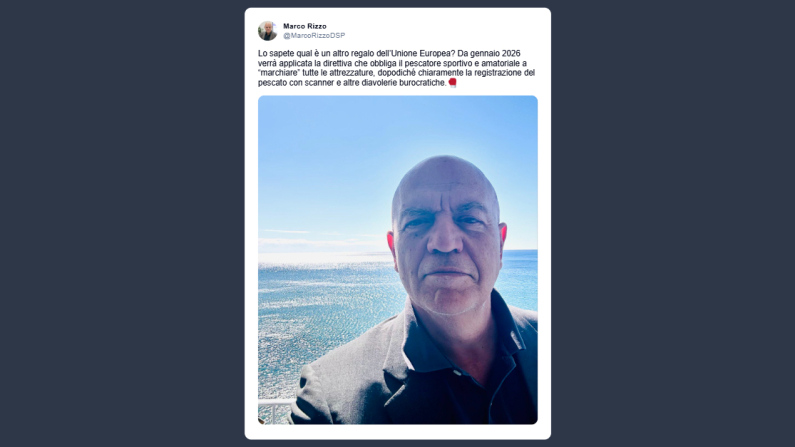Open the @MarcoRizzoDSP handle link
This screenshot has height=447, width=795.
(x=314, y=35)
